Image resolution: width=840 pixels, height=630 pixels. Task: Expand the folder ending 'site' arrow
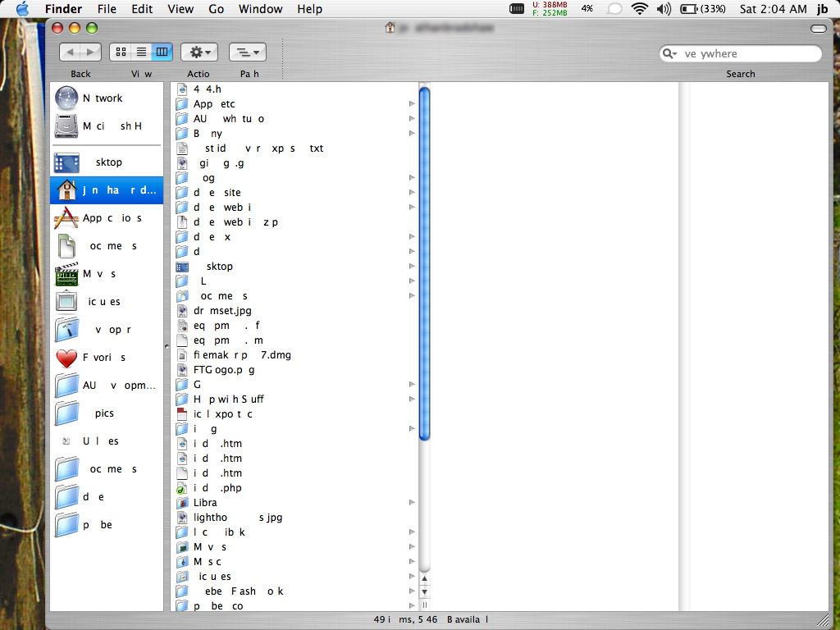[412, 192]
